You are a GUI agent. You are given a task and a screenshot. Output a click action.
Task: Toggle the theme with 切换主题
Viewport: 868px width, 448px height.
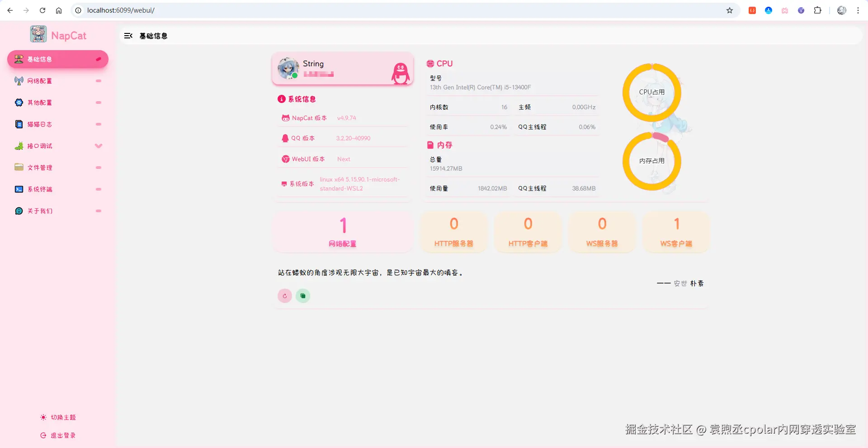[x=58, y=417]
